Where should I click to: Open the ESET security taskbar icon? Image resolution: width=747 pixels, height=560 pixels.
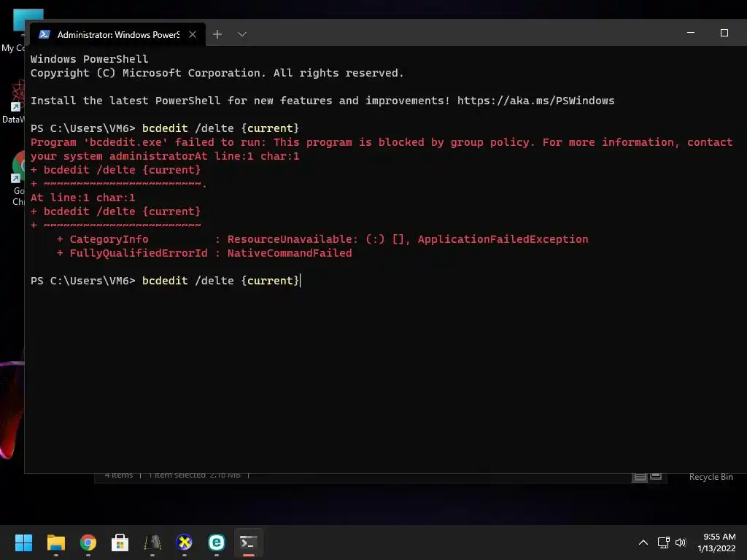tap(216, 542)
